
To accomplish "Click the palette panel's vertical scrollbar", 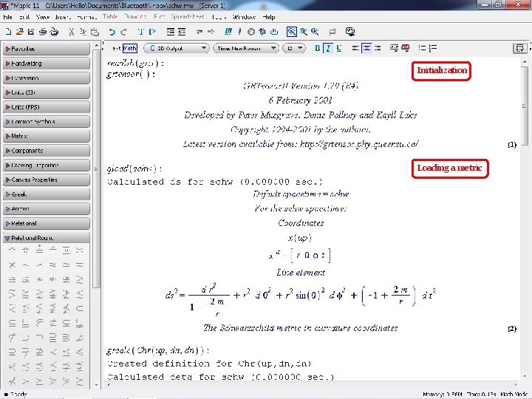I will click(x=96, y=215).
